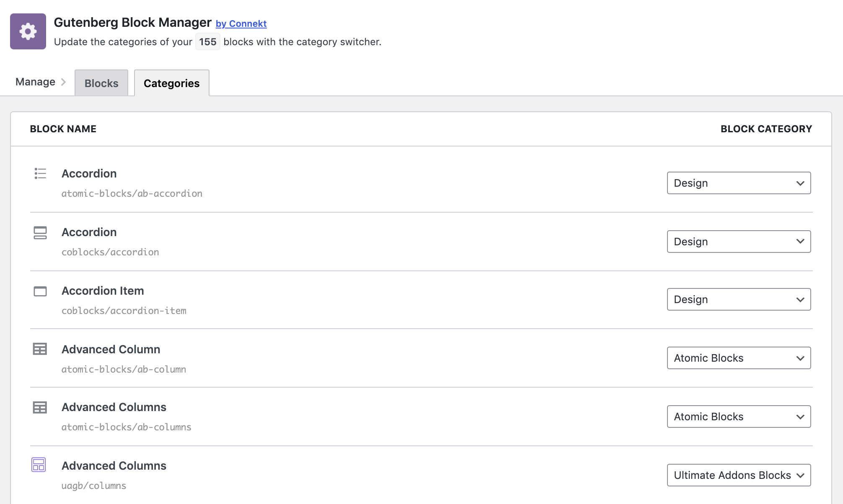The height and width of the screenshot is (504, 843).
Task: Expand category dropdown for Accordion Item
Action: pyautogui.click(x=739, y=299)
